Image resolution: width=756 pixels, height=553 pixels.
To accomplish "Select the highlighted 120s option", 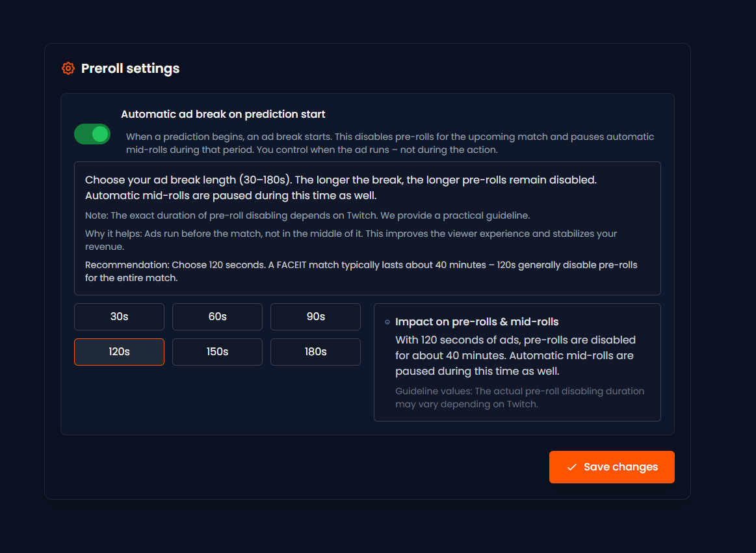I will (x=119, y=352).
